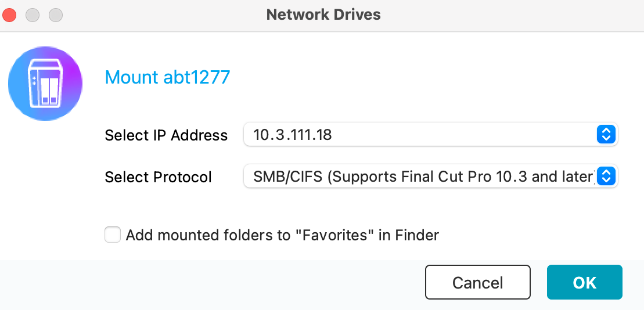Image resolution: width=644 pixels, height=310 pixels.
Task: Click the 'Network Drives' window title
Action: click(323, 15)
